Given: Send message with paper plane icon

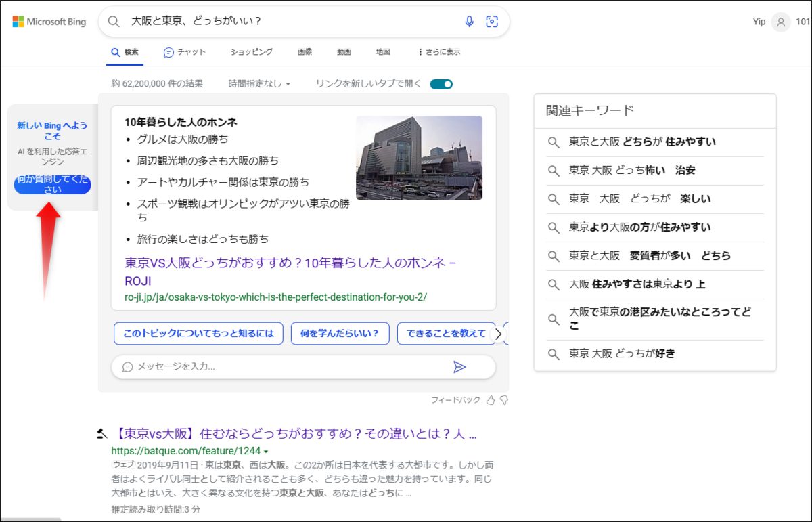Looking at the screenshot, I should [x=459, y=367].
